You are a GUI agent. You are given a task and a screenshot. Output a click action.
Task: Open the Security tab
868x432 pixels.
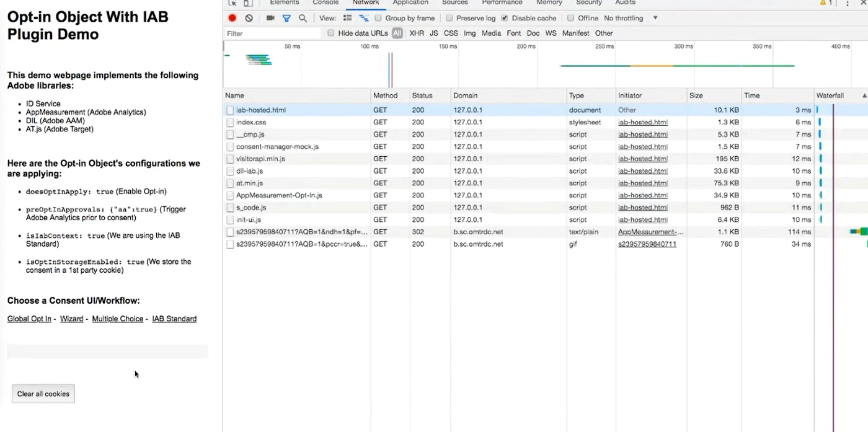pyautogui.click(x=589, y=3)
